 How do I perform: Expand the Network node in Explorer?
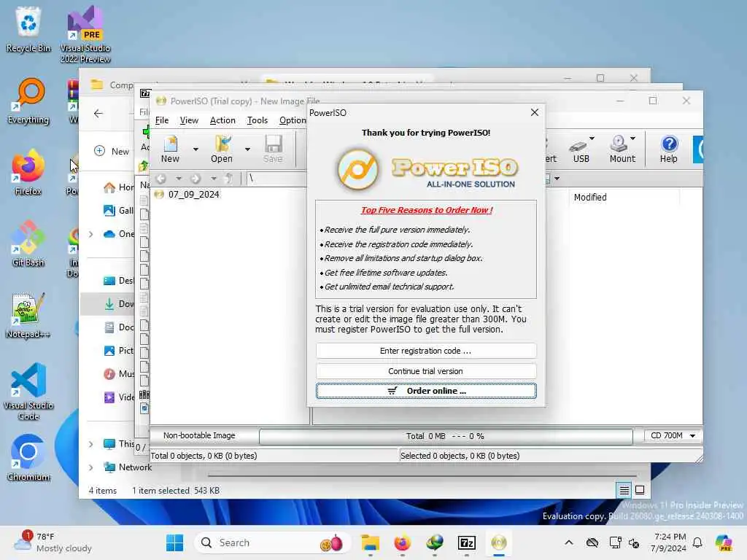91,467
